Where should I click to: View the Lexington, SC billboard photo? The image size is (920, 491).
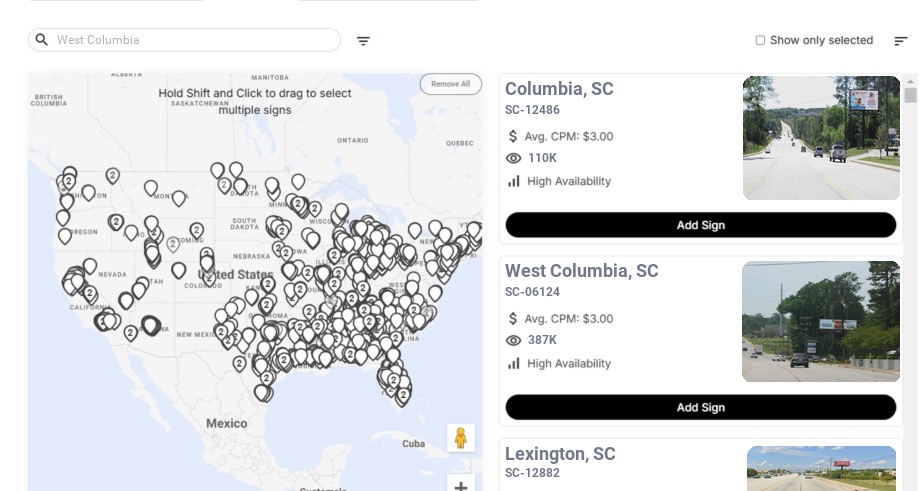[x=821, y=469]
